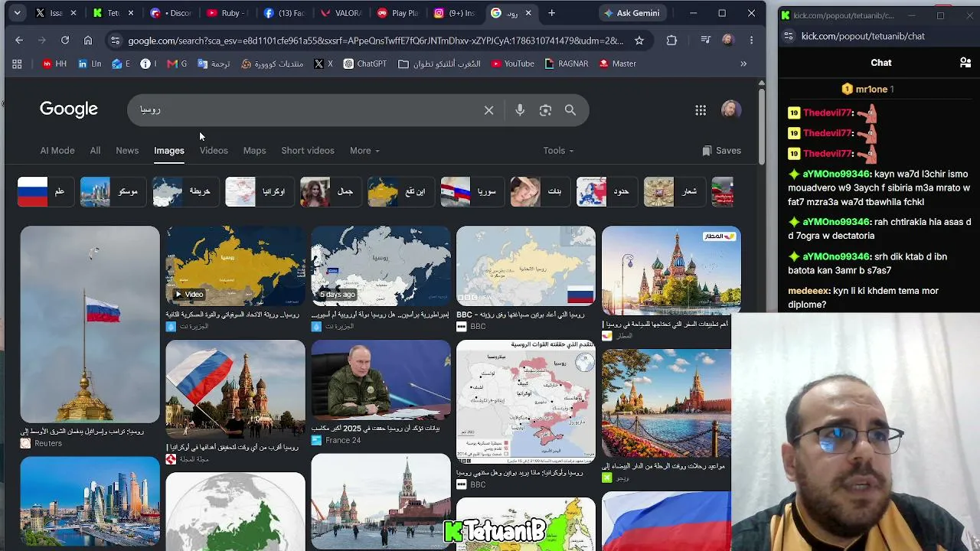
Task: Clear the Google search box text
Action: (x=488, y=110)
